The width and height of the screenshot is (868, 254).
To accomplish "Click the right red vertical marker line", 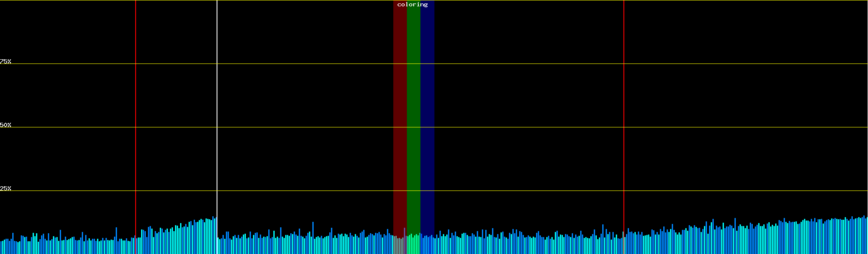I will pyautogui.click(x=624, y=106).
